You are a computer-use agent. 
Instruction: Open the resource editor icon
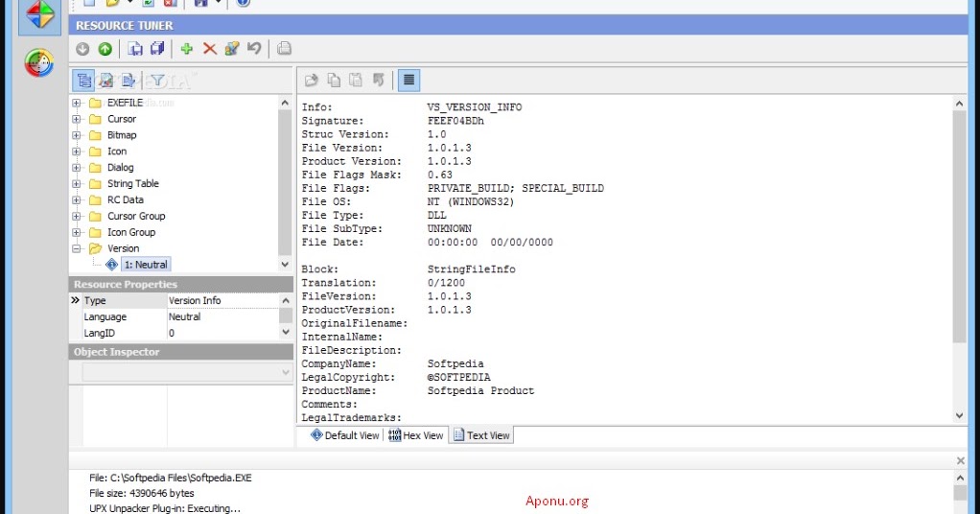point(232,49)
